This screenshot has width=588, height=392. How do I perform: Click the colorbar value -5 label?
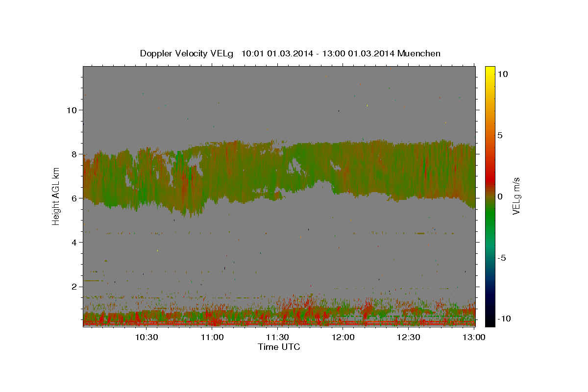(502, 258)
